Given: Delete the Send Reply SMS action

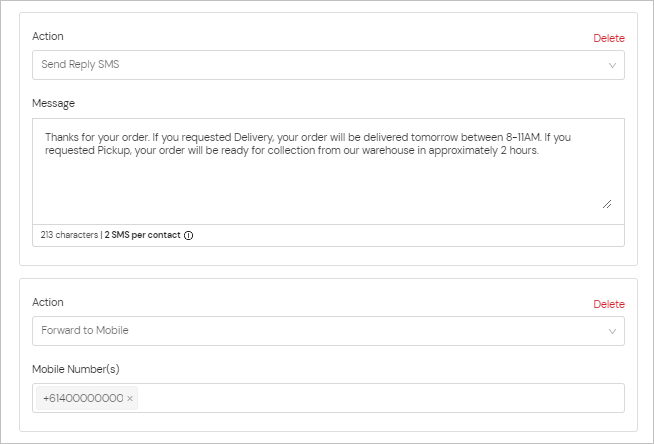Looking at the screenshot, I should tap(609, 38).
